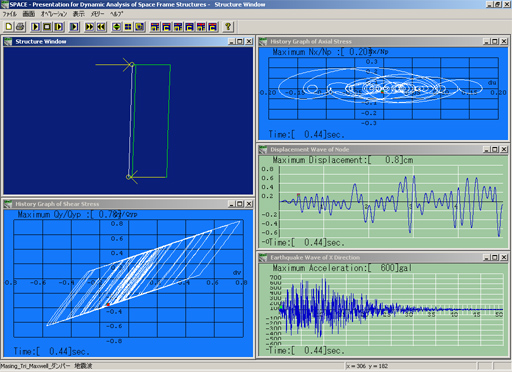Click the Maximum Displacement 0.8 cm text
This screenshot has width=512, height=372.
pos(343,160)
